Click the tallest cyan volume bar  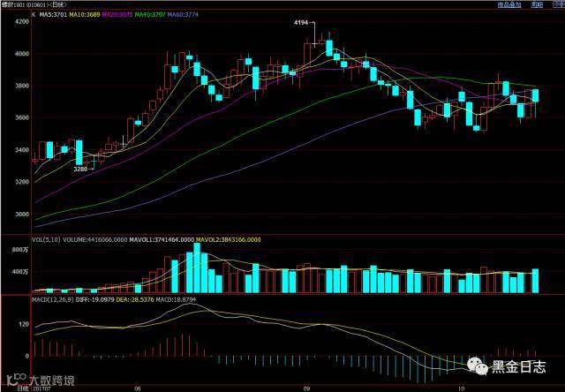(x=197, y=268)
